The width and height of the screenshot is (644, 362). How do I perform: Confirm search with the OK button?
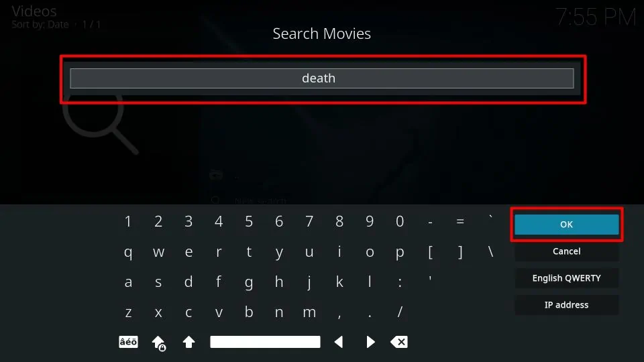pyautogui.click(x=566, y=225)
